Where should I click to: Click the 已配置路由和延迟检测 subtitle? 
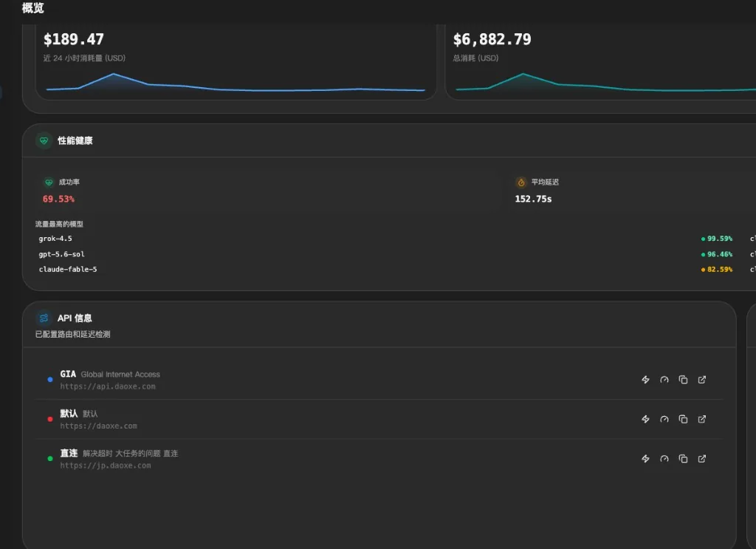[73, 334]
